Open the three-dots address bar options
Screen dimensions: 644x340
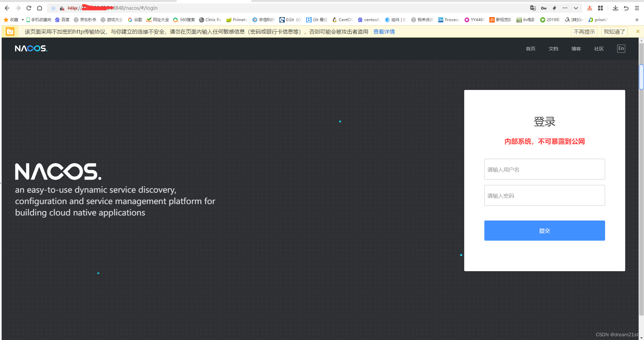click(565, 8)
